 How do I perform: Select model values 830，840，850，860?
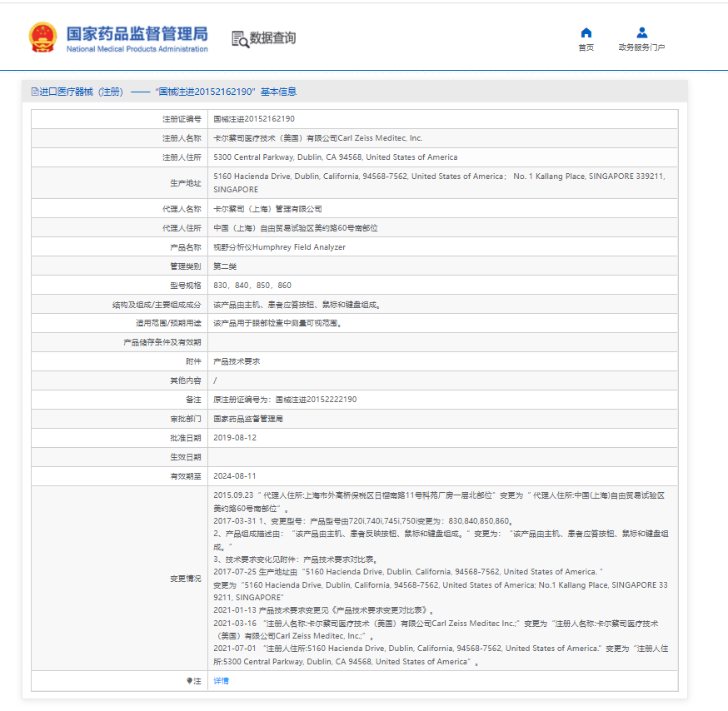click(252, 286)
